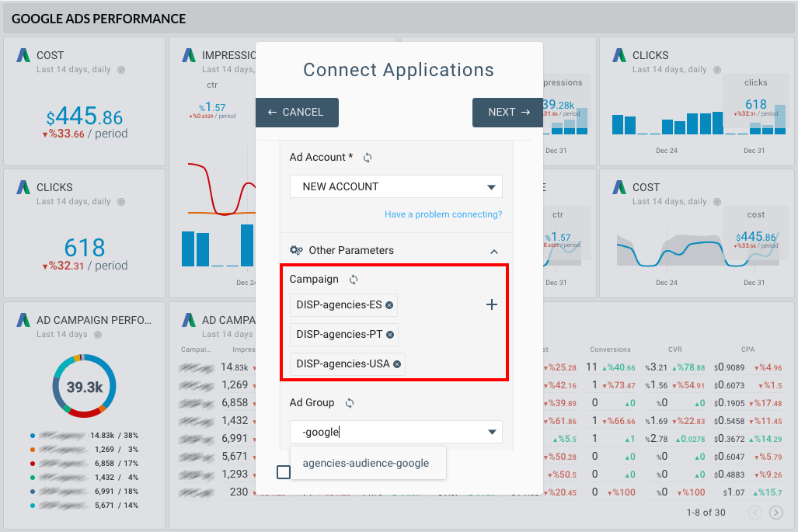Image resolution: width=798 pixels, height=532 pixels.
Task: Click Google Ads logo on AD CAMPAIGN PERFO... widget
Action: [23, 320]
